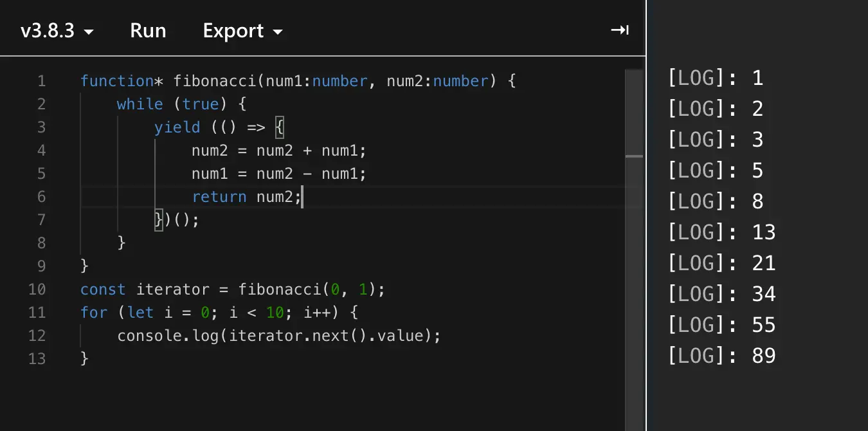868x431 pixels.
Task: Open the Export dropdown menu
Action: 242,31
